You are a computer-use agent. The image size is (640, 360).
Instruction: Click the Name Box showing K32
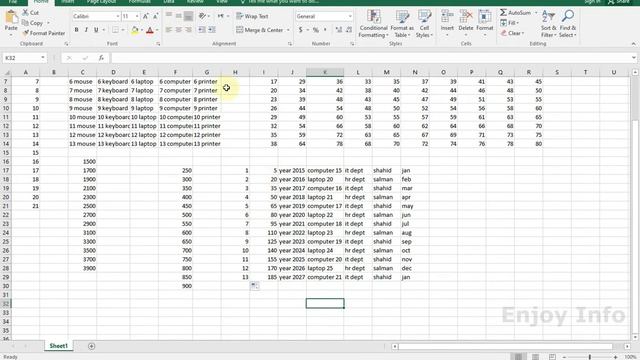21,58
